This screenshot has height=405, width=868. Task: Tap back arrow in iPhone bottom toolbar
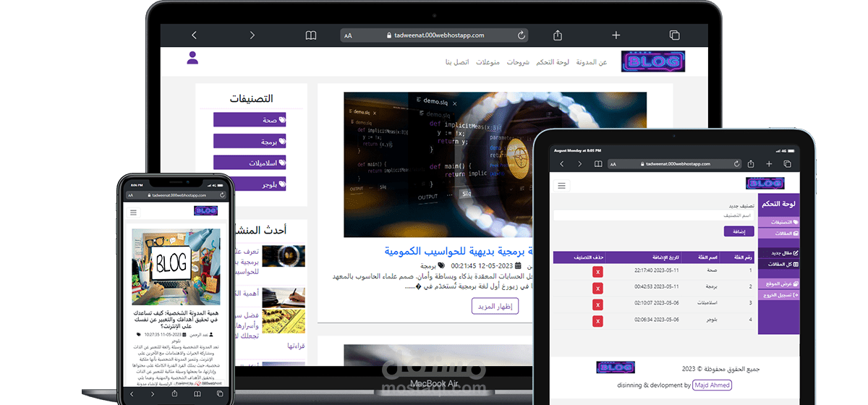[132, 395]
